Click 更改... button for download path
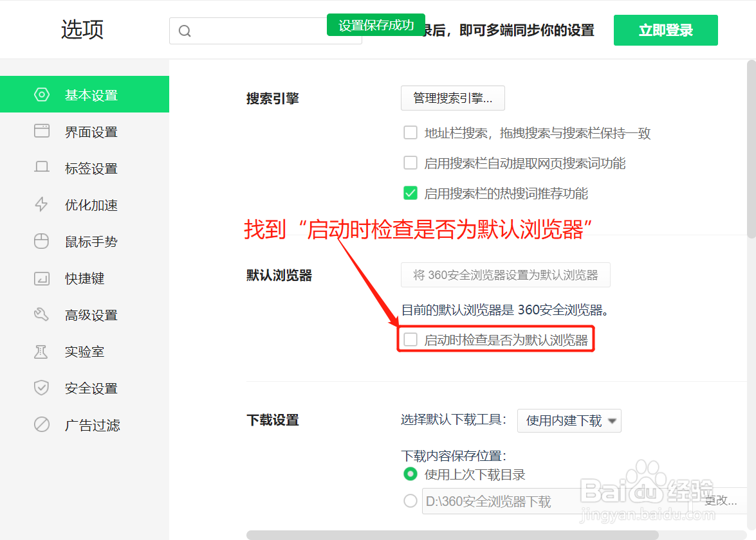756x540 pixels. 721,501
